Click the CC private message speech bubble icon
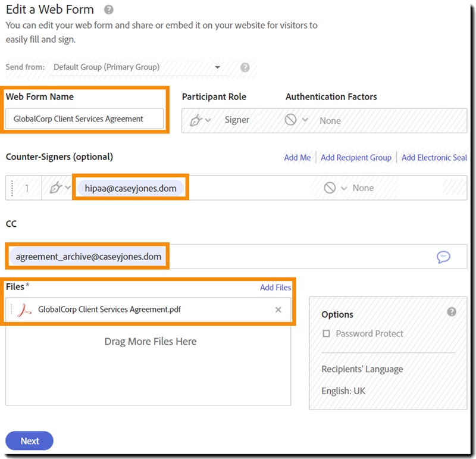Viewport: 476px width, 459px height. [443, 257]
